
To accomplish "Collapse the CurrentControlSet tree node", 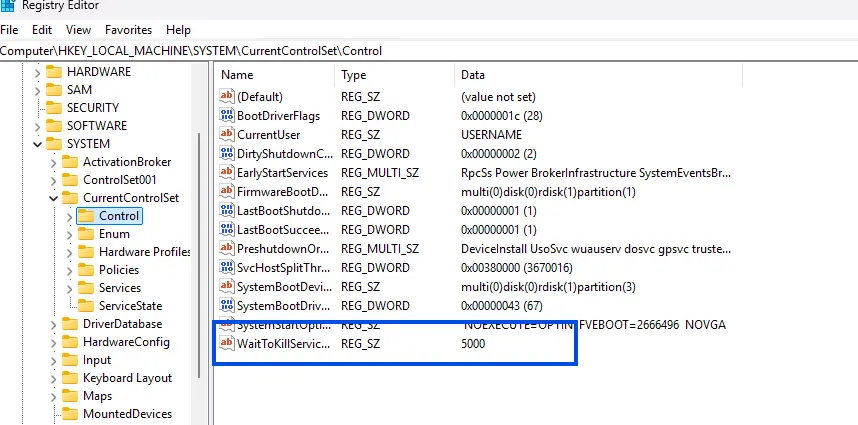I will pos(54,198).
